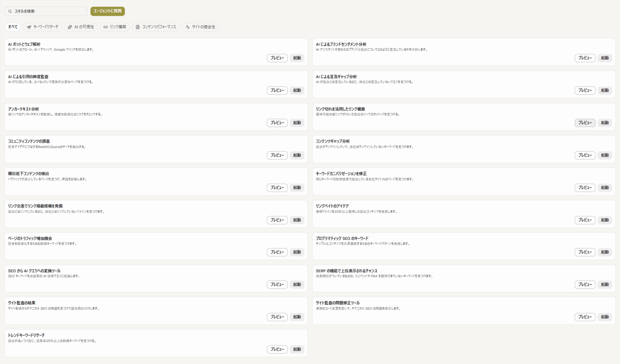Preview the 順位低下コンテンツの検出 skill
Viewport: 620px width, 364px height.
point(277,187)
